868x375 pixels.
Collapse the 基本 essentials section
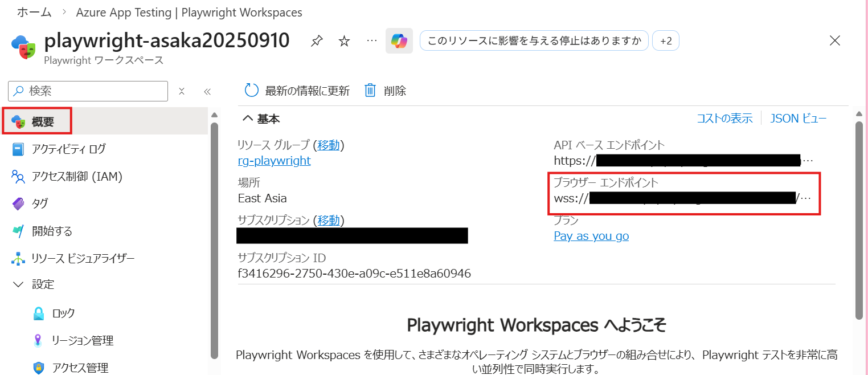248,119
